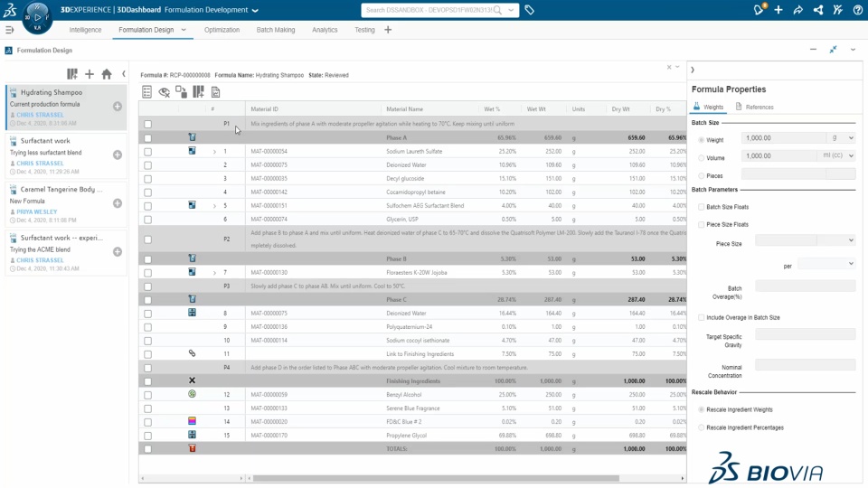The height and width of the screenshot is (488, 868).
Task: Click the green icon on Benzyl Alcohol row
Action: 192,394
